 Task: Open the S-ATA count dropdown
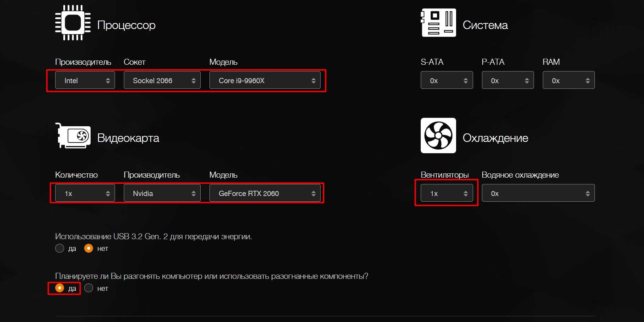point(447,80)
